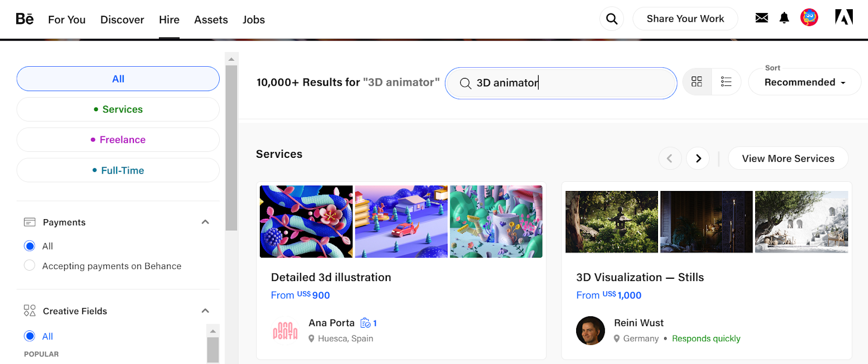868x364 pixels.
Task: Open Detailed 3d illustration service title
Action: point(331,277)
